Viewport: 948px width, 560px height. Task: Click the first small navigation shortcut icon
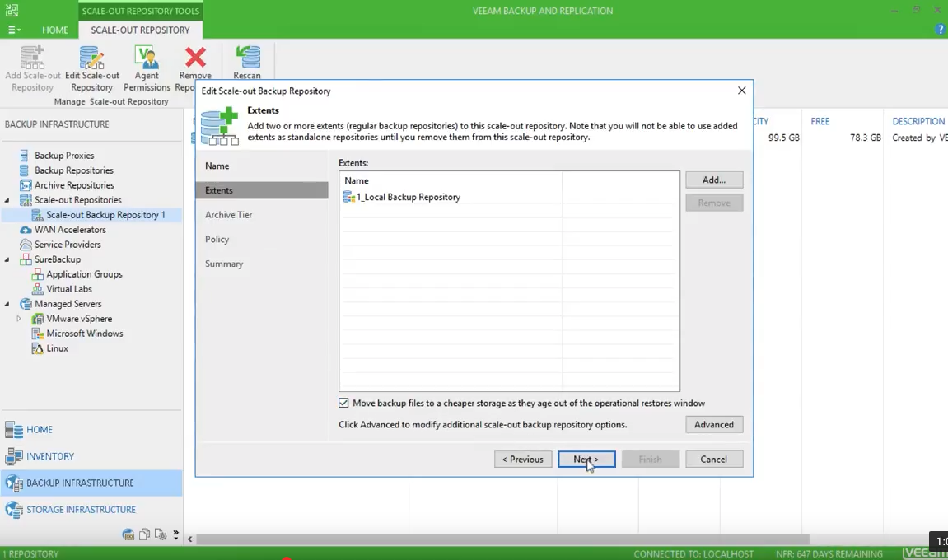[128, 534]
